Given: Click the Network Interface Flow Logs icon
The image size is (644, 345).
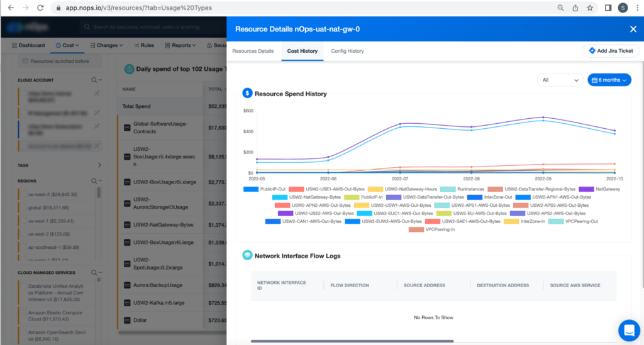Looking at the screenshot, I should tap(247, 255).
